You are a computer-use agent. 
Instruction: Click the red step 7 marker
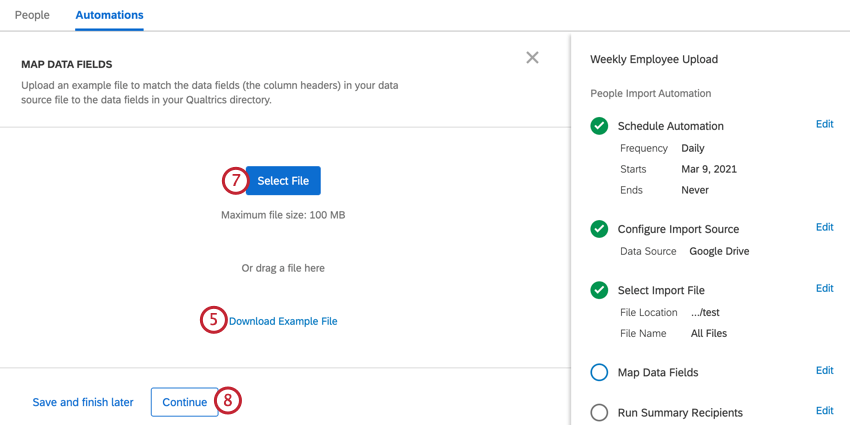[235, 181]
